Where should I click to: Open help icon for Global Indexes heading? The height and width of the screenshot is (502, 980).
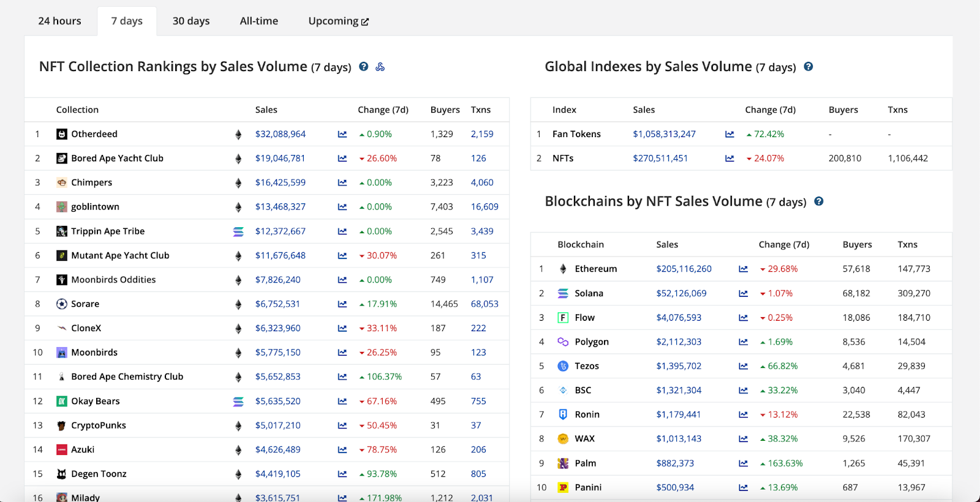tap(809, 67)
